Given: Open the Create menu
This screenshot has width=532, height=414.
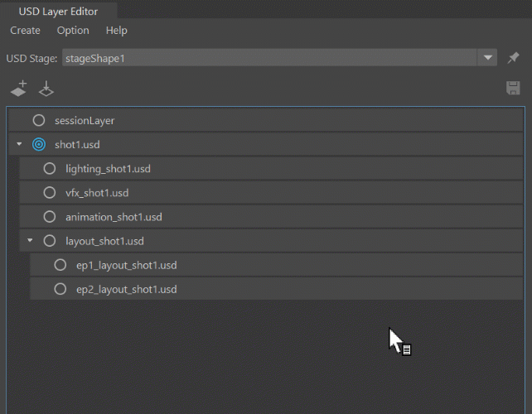Looking at the screenshot, I should click(x=25, y=31).
